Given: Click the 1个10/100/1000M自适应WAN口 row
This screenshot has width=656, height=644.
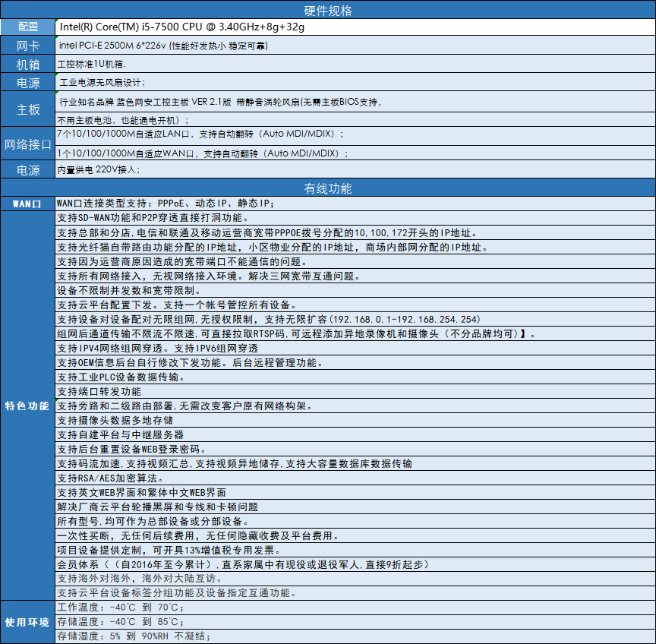Looking at the screenshot, I should (x=355, y=153).
